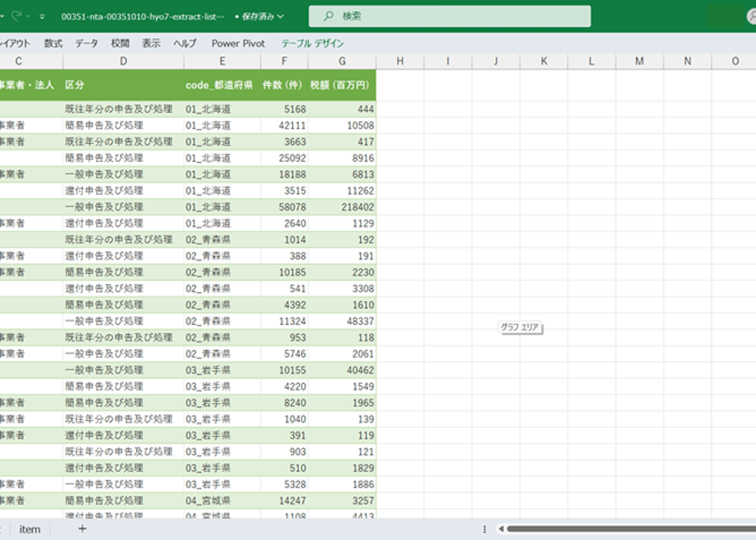Select cell with value 11262
The image size is (756, 540).
point(342,191)
